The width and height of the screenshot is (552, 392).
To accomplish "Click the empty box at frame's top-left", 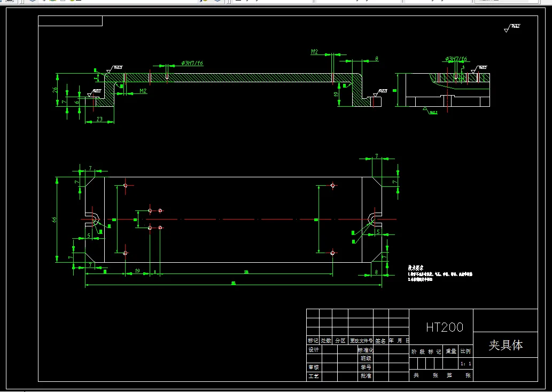I will (71, 21).
